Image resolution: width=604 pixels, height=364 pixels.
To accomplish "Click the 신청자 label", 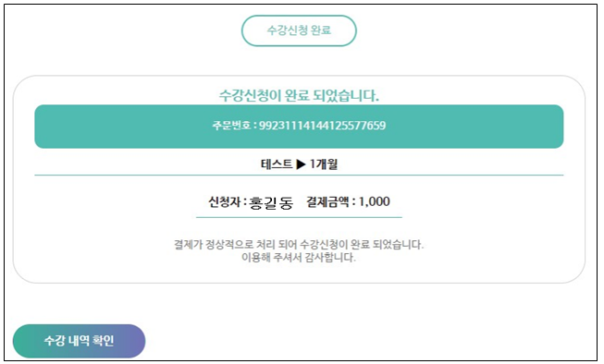I will 224,201.
